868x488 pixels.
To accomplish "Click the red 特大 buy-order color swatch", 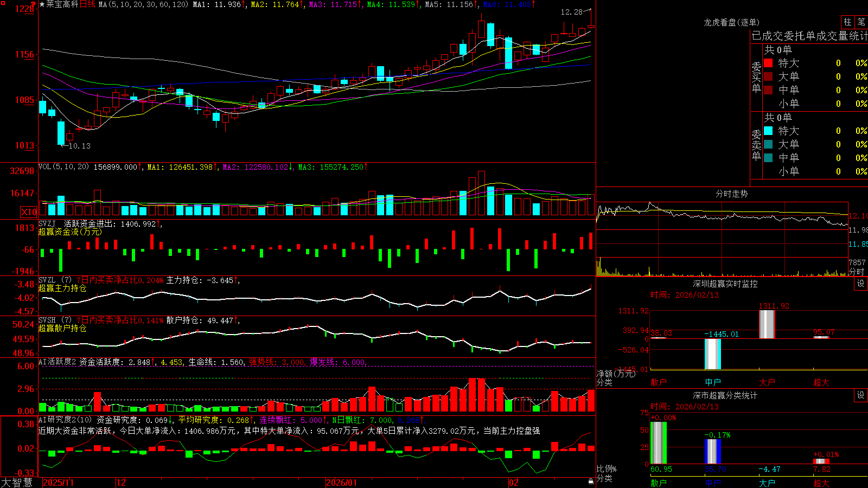I will tap(768, 63).
